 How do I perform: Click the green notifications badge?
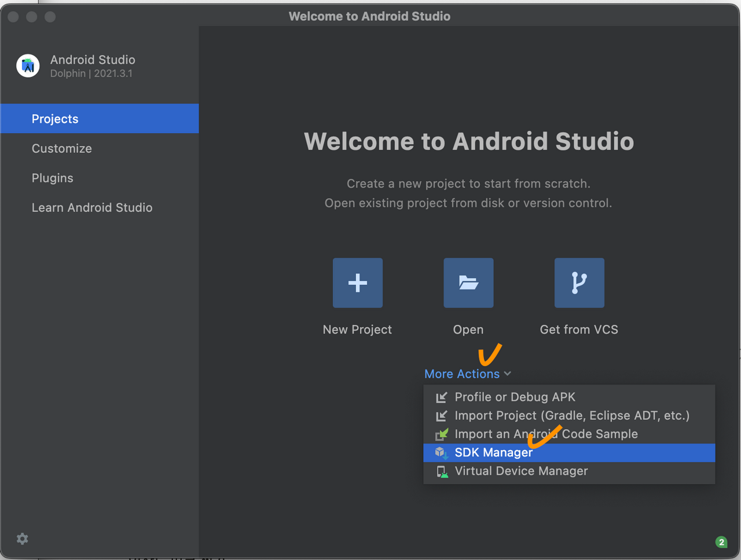click(721, 542)
